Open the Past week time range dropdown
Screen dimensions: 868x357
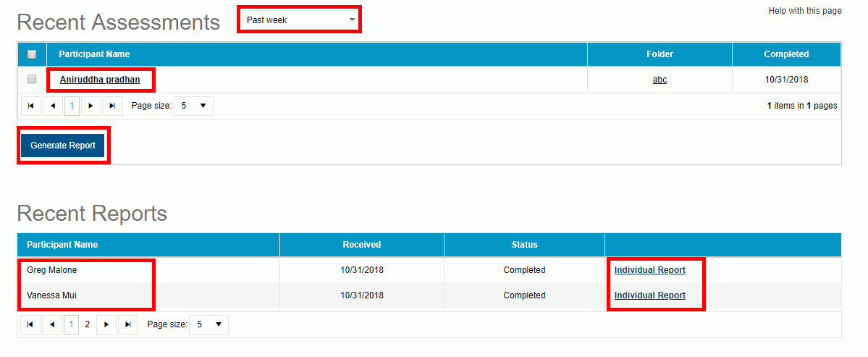point(300,20)
